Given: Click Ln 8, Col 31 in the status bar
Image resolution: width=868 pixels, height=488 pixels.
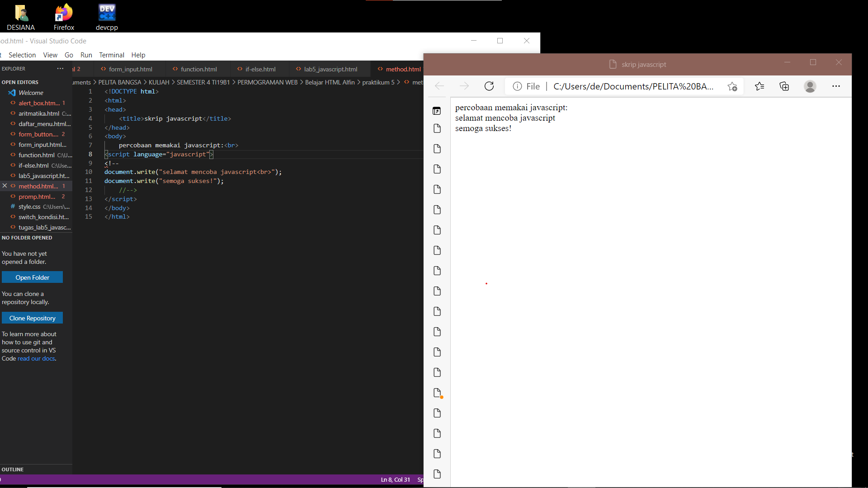Looking at the screenshot, I should 395,480.
